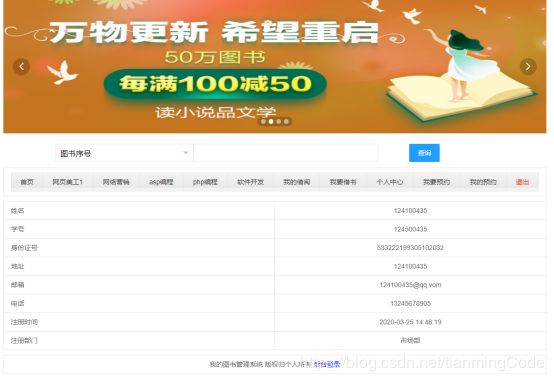Select the 注册时间 label cell

[x=139, y=322]
